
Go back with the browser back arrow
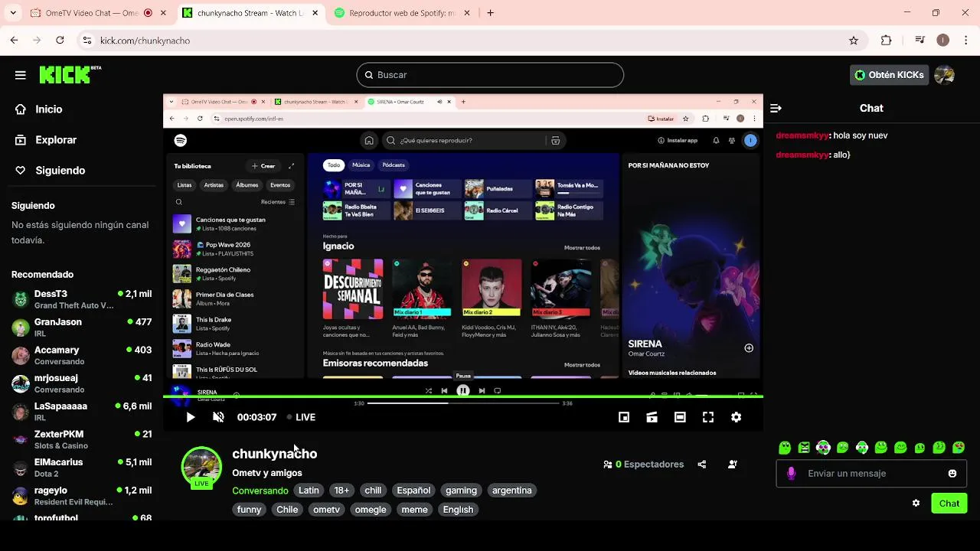(x=14, y=41)
